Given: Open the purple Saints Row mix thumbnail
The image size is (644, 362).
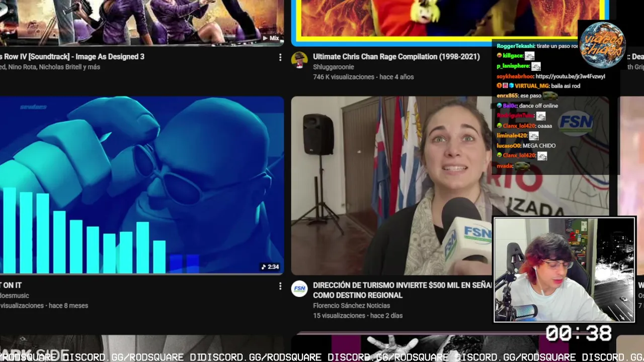Looking at the screenshot, I should click(142, 23).
